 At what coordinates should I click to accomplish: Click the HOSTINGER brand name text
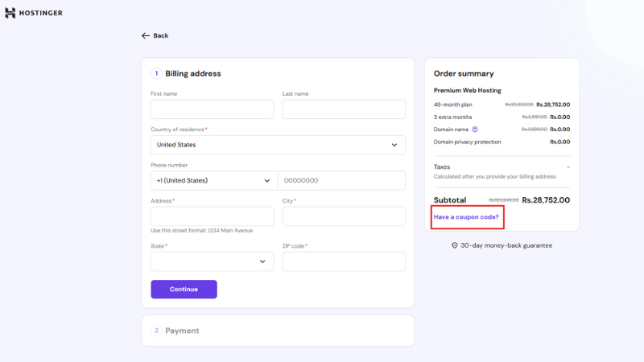(41, 13)
